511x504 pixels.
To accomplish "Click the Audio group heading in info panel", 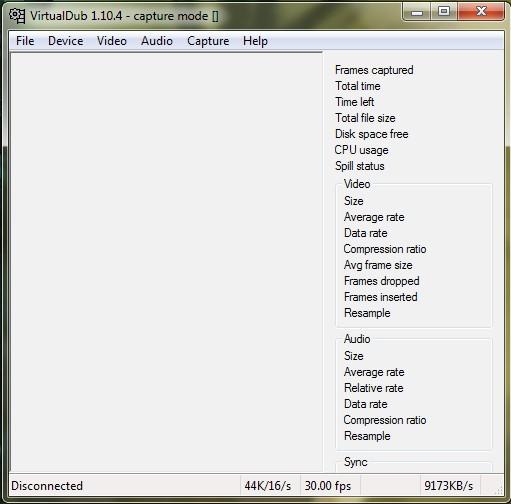I will click(x=357, y=339).
